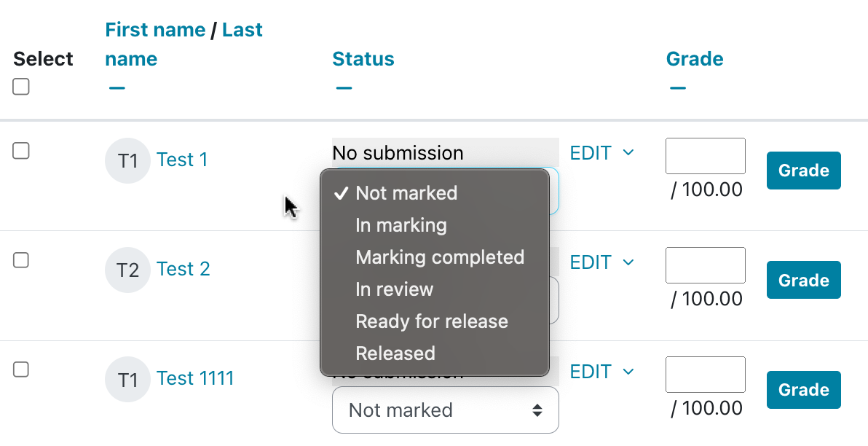Open the Test 2 student link
This screenshot has height=446, width=868.
pos(184,269)
